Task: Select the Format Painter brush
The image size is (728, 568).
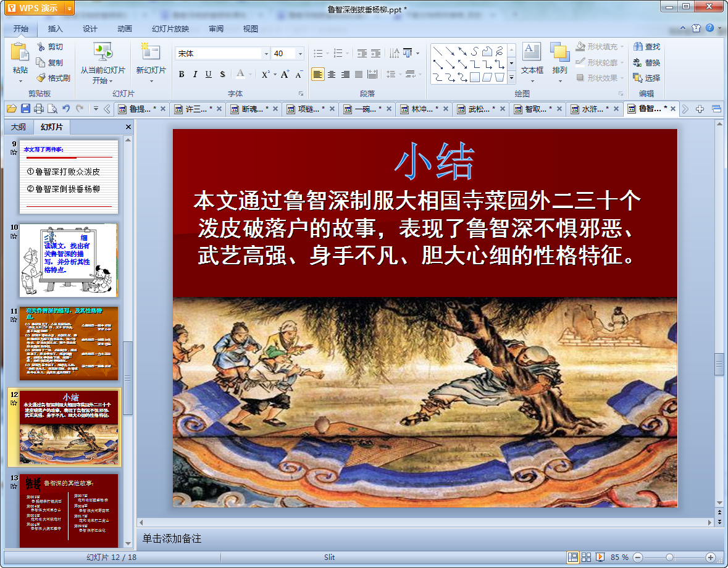Action: (53, 78)
